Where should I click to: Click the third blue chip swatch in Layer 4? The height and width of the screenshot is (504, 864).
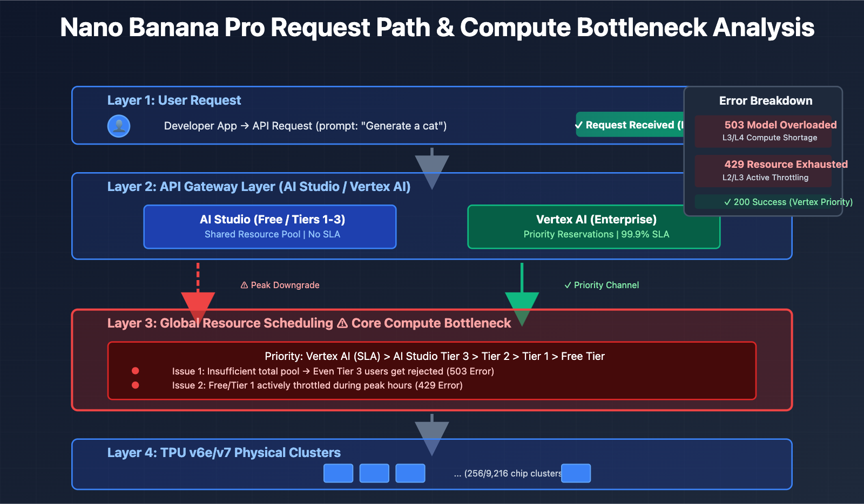410,473
